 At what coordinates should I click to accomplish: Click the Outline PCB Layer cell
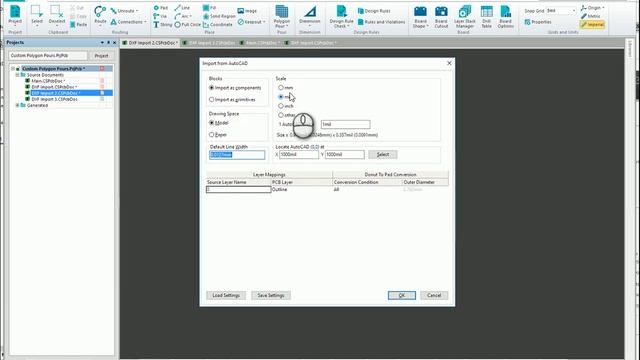pos(302,189)
